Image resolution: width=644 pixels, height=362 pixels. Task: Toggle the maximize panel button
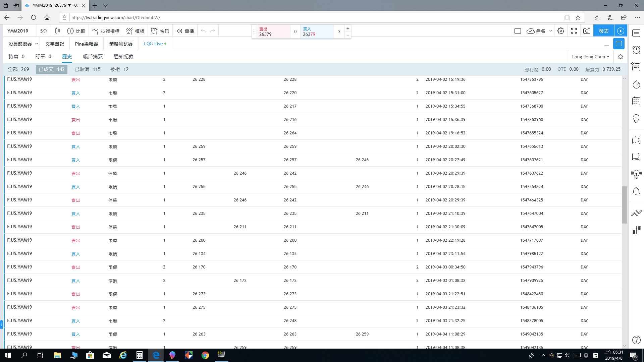click(619, 44)
